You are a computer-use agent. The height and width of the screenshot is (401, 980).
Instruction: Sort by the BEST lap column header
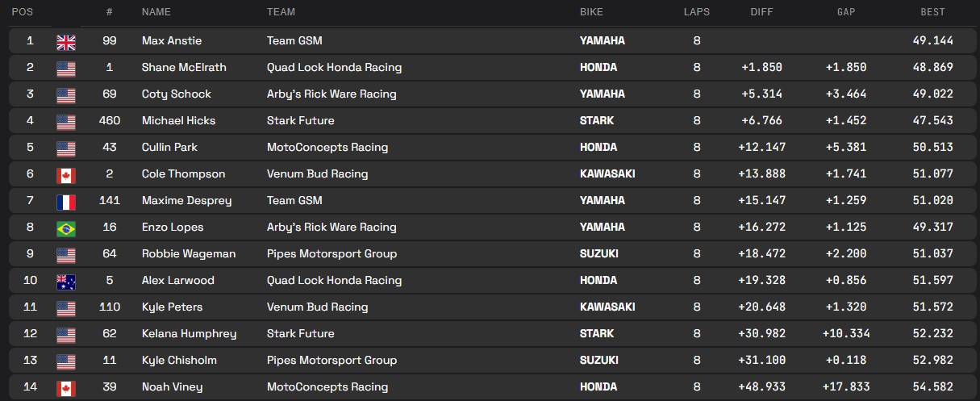tap(932, 12)
